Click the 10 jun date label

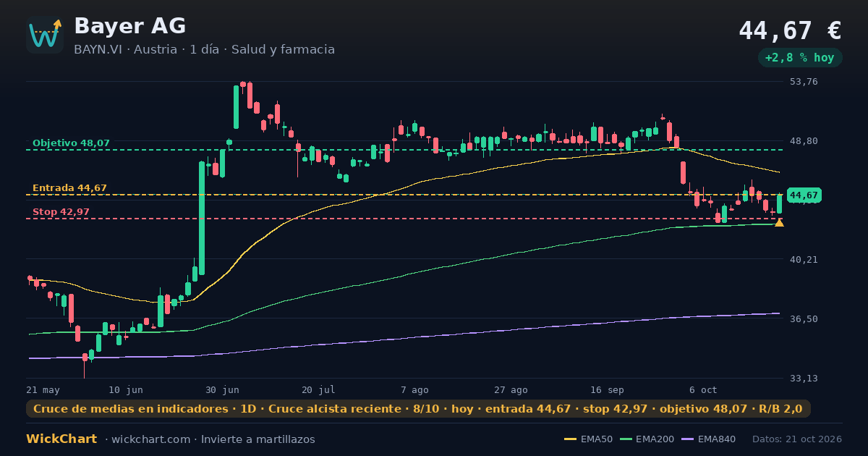pyautogui.click(x=126, y=389)
